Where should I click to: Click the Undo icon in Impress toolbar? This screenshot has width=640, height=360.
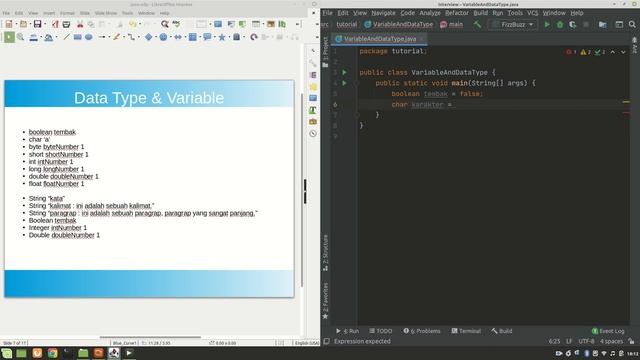(132, 24)
